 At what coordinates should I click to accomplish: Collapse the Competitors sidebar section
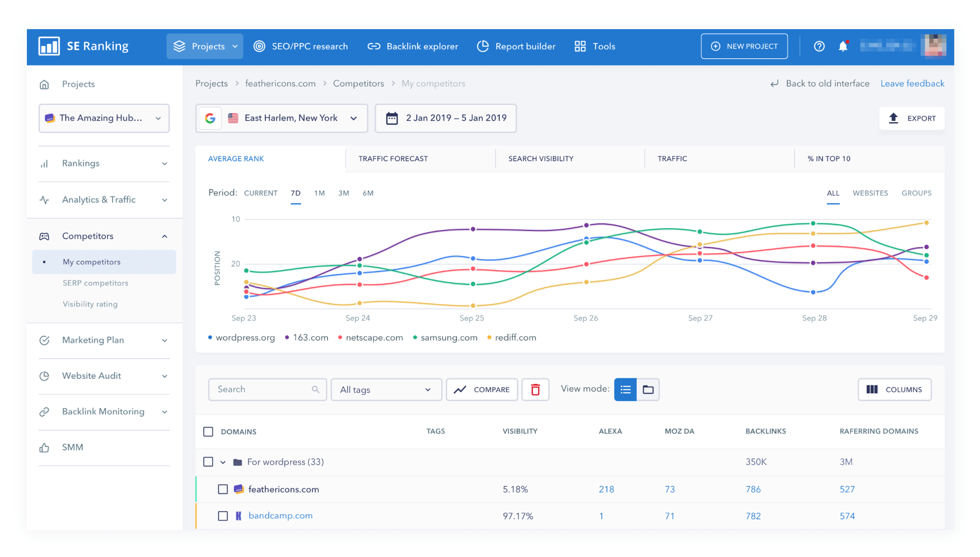click(x=164, y=236)
